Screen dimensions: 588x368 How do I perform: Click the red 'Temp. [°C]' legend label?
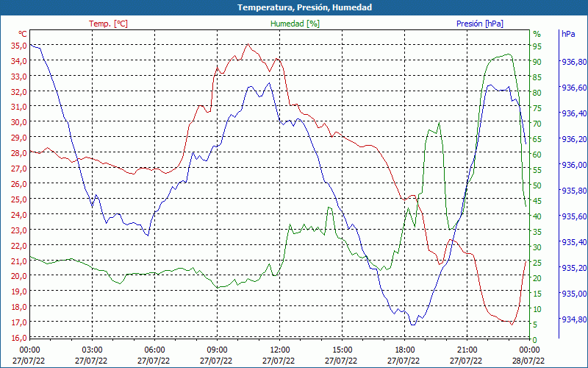[108, 24]
